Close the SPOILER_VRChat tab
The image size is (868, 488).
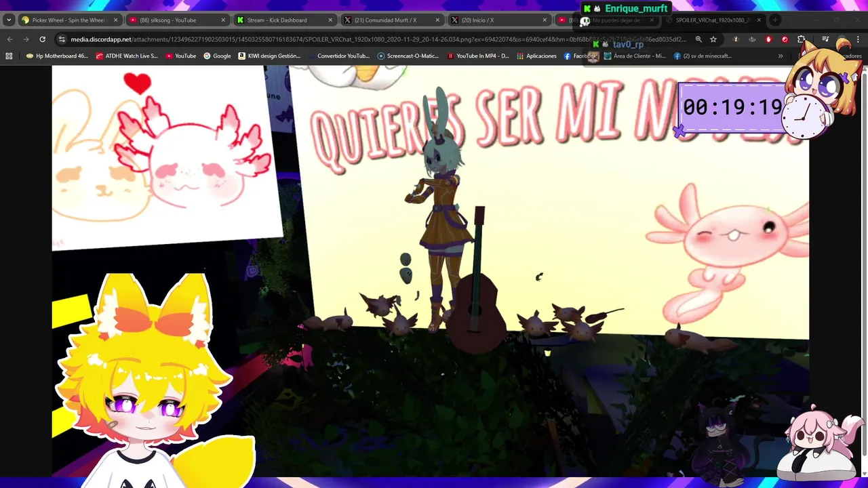[759, 20]
